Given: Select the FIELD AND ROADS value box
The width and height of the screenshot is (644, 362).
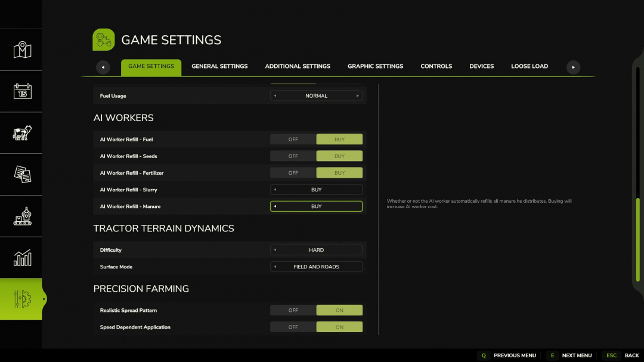Looking at the screenshot, I should coord(316,267).
